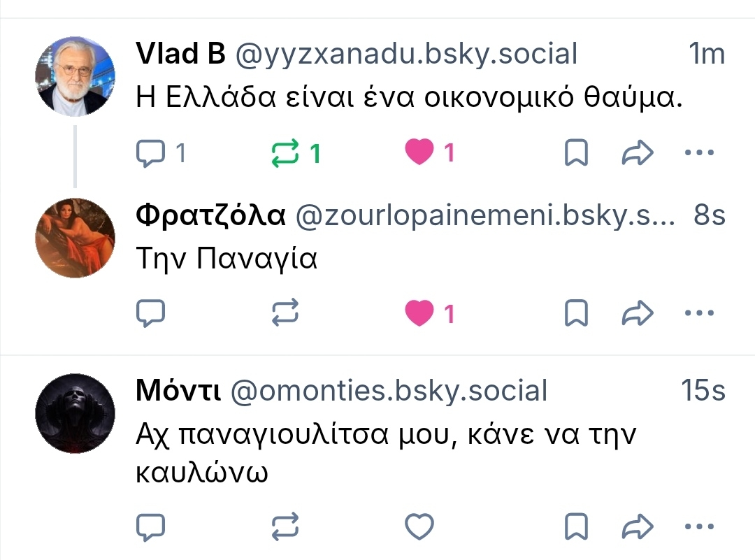This screenshot has height=560, width=755.
Task: Open more options on Φρατζόλα's reply
Action: coord(698,313)
